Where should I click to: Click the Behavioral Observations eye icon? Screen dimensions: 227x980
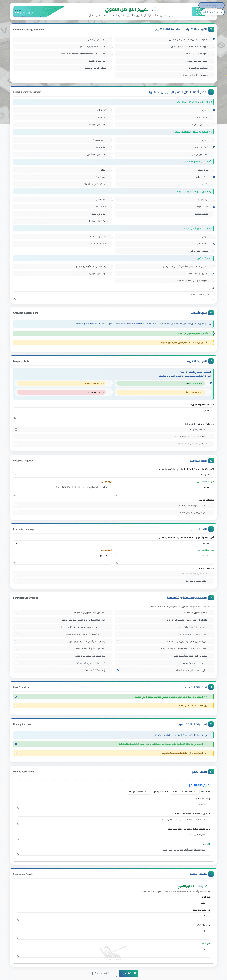click(x=211, y=598)
